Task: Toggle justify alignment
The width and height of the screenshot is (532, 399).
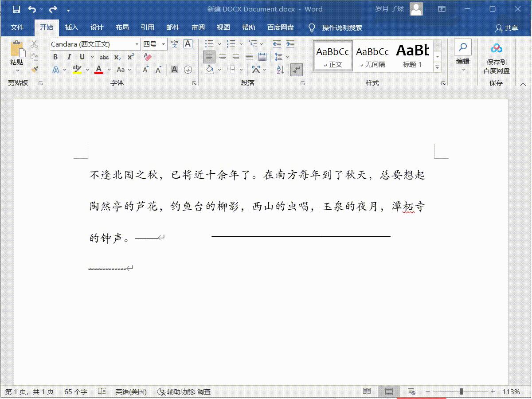Action: (x=250, y=56)
